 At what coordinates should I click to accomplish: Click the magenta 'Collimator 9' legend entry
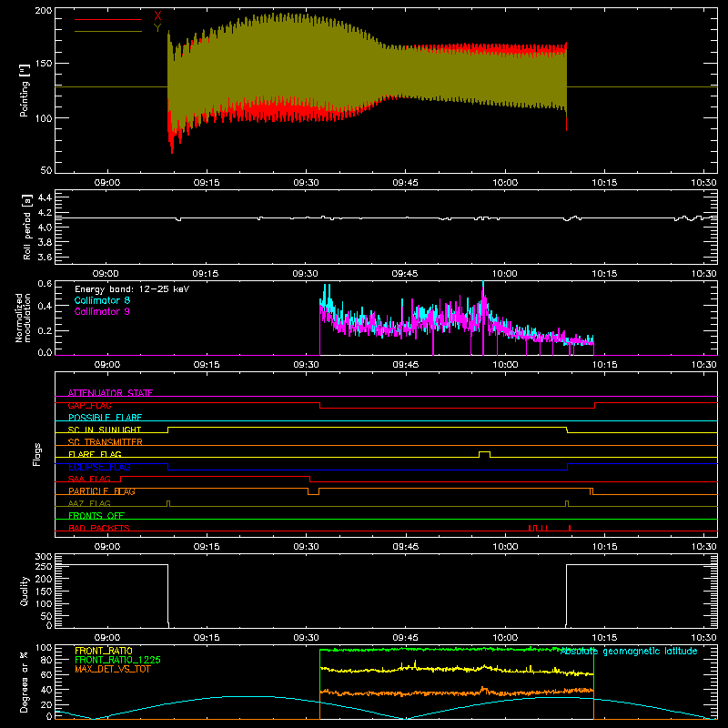(x=102, y=311)
